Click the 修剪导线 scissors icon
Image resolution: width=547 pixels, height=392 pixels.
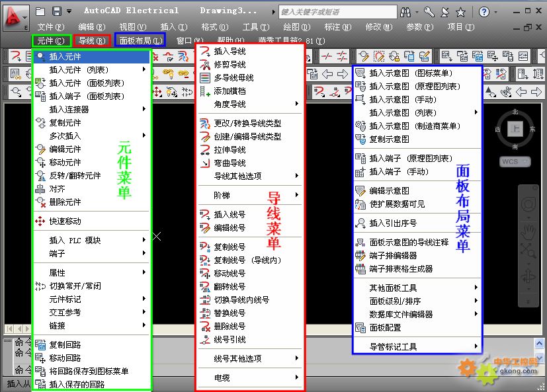coord(205,65)
